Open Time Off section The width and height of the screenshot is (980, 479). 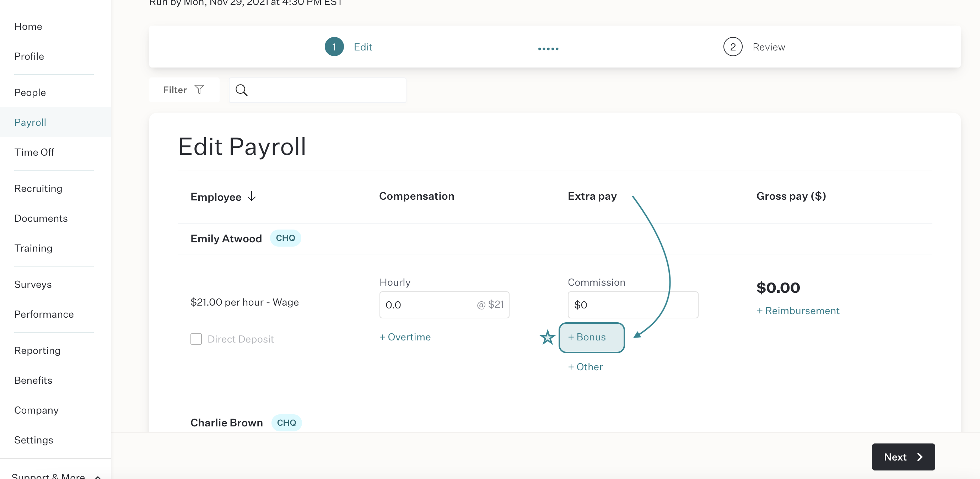(34, 152)
